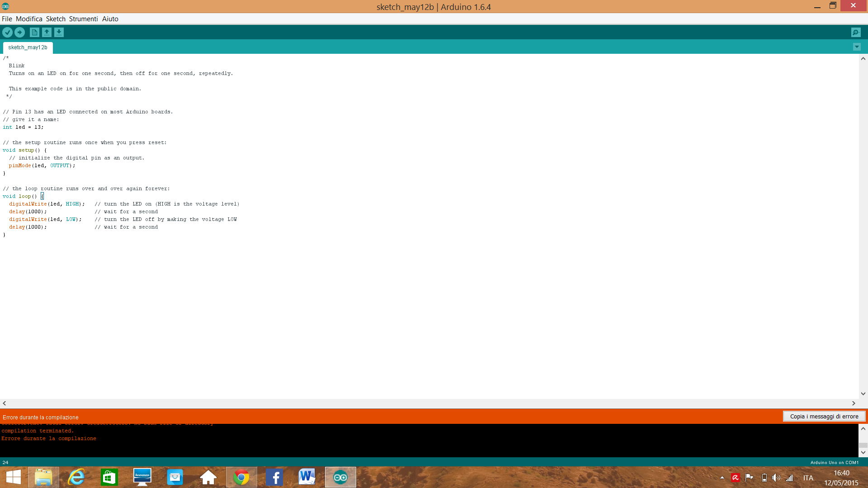The height and width of the screenshot is (488, 868).
Task: Click the ITA language indicator
Action: coord(808,478)
